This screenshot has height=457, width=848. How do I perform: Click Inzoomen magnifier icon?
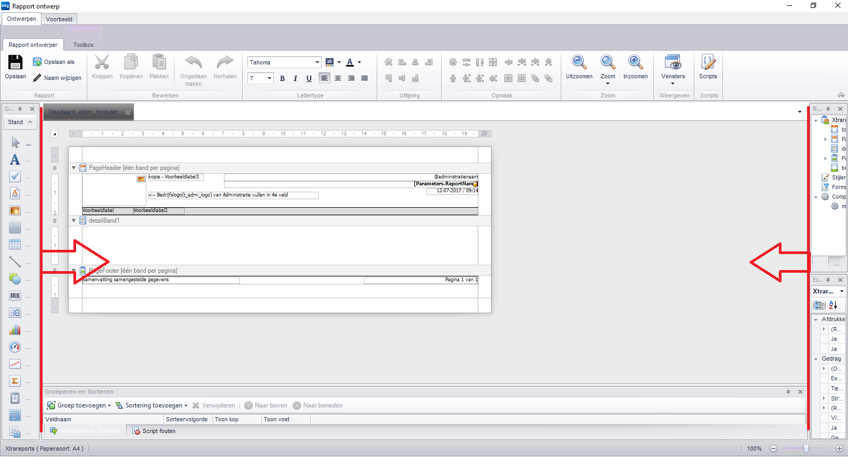pos(635,62)
